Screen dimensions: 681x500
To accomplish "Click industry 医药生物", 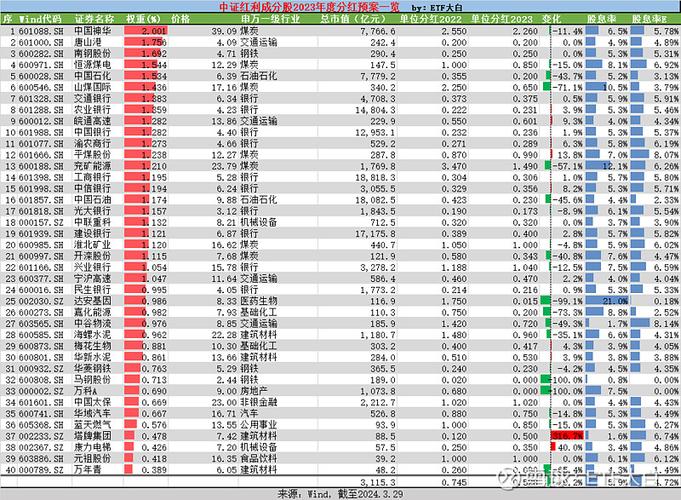I will pos(259,301).
